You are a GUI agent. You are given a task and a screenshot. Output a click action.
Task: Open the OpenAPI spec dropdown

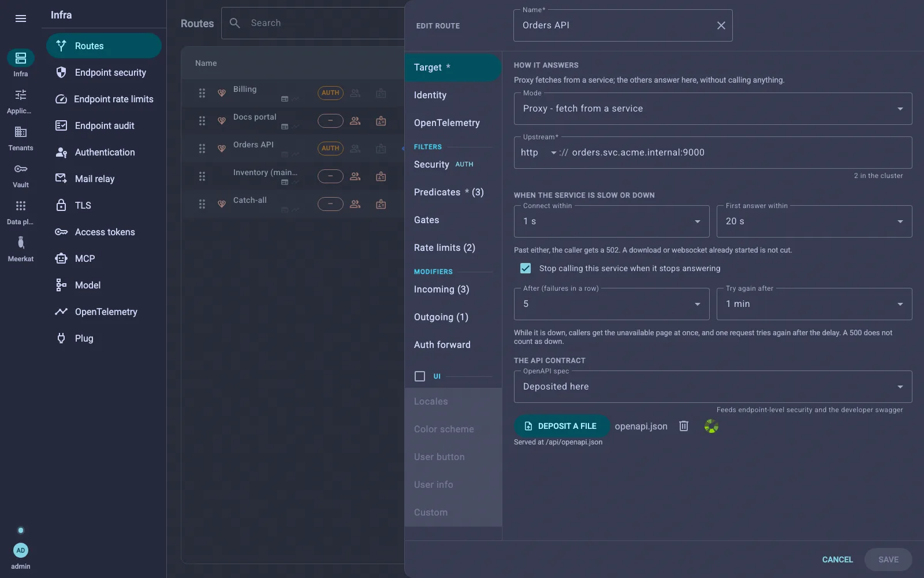click(713, 387)
